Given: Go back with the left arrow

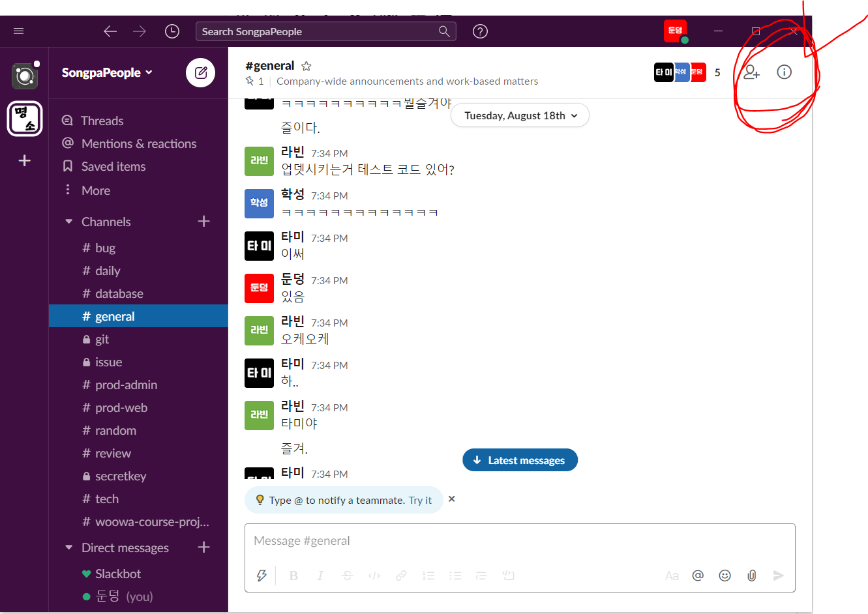Looking at the screenshot, I should 110,31.
